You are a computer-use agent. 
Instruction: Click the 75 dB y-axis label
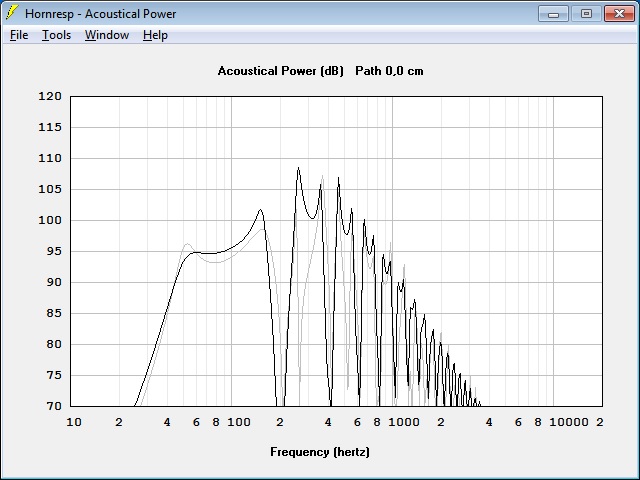point(53,376)
